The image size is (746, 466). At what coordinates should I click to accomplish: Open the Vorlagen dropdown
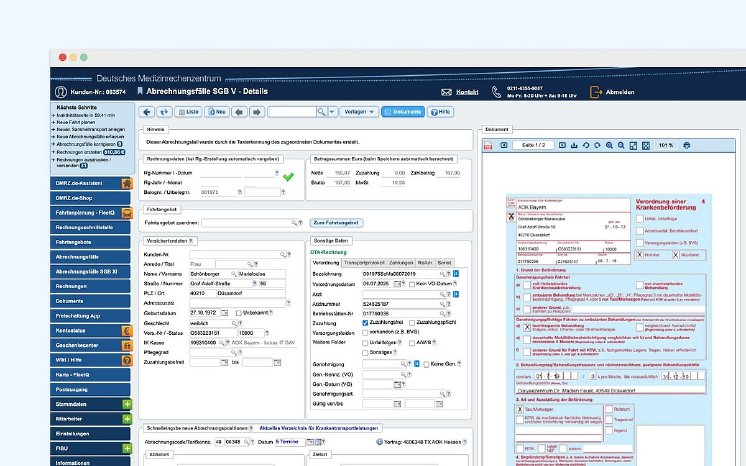click(359, 112)
